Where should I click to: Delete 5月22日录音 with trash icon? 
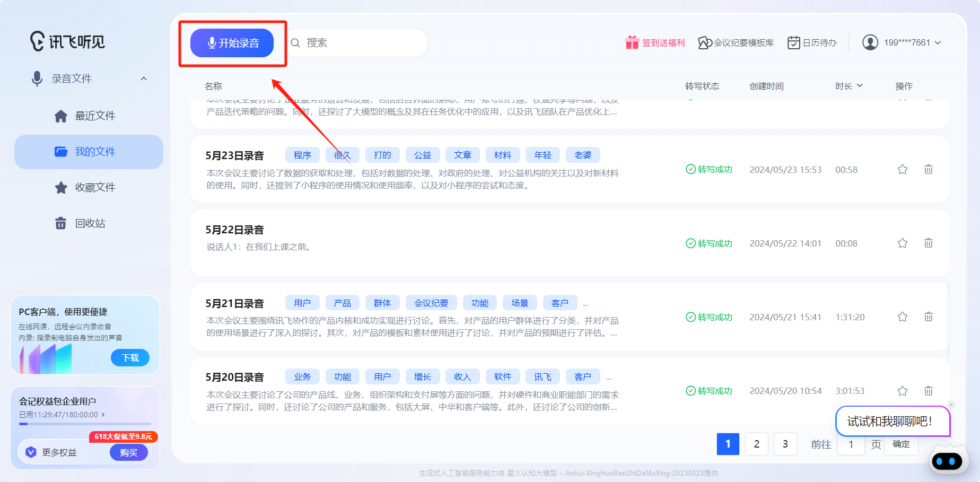click(x=929, y=243)
